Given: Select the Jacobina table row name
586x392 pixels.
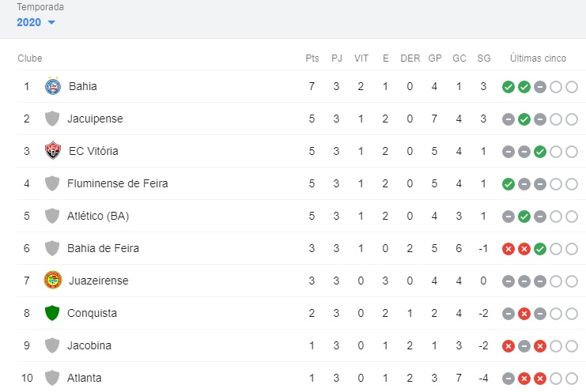Looking at the screenshot, I should (x=89, y=345).
